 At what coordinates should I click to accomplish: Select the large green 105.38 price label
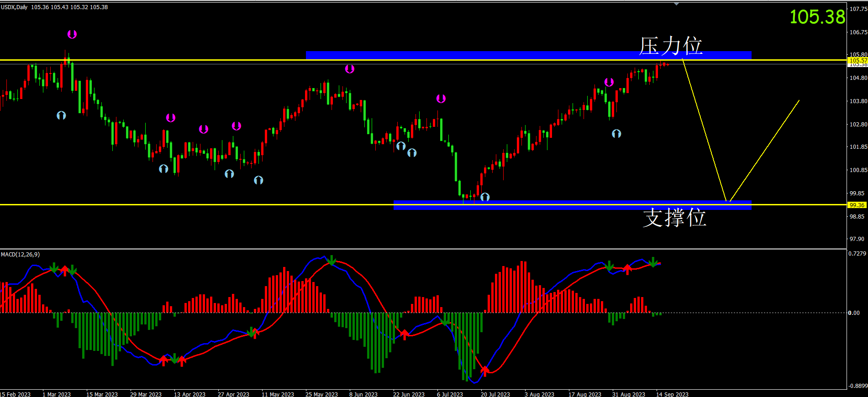click(818, 17)
